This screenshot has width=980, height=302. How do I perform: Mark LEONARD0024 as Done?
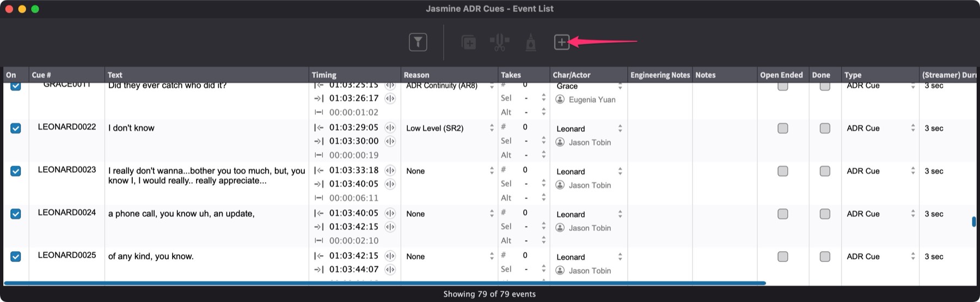tap(825, 214)
